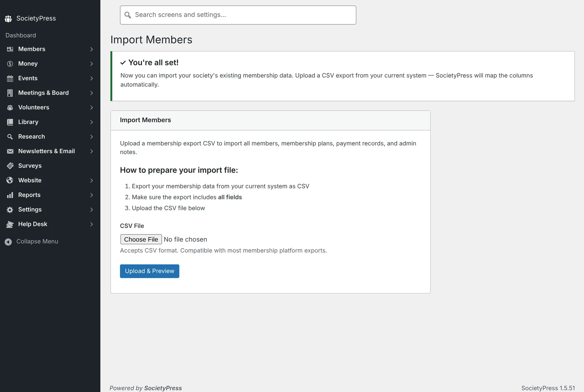Click the Surveys tag icon
The image size is (584, 392).
coord(10,166)
